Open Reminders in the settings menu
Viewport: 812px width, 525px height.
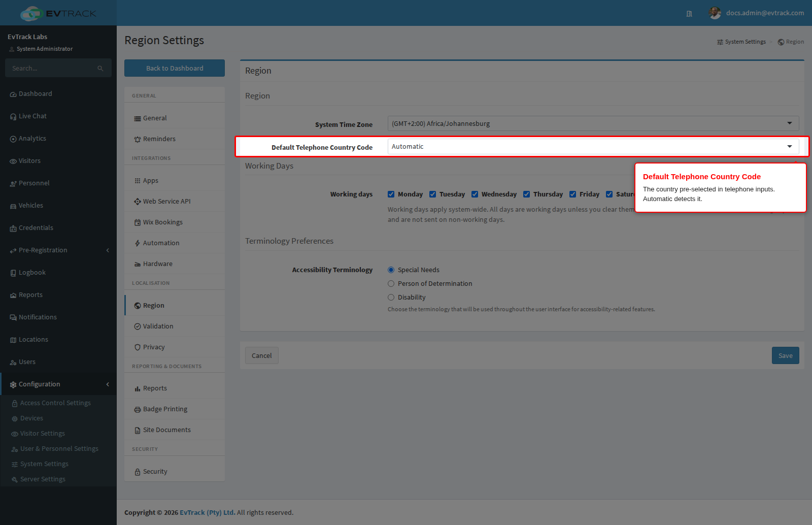click(x=175, y=139)
